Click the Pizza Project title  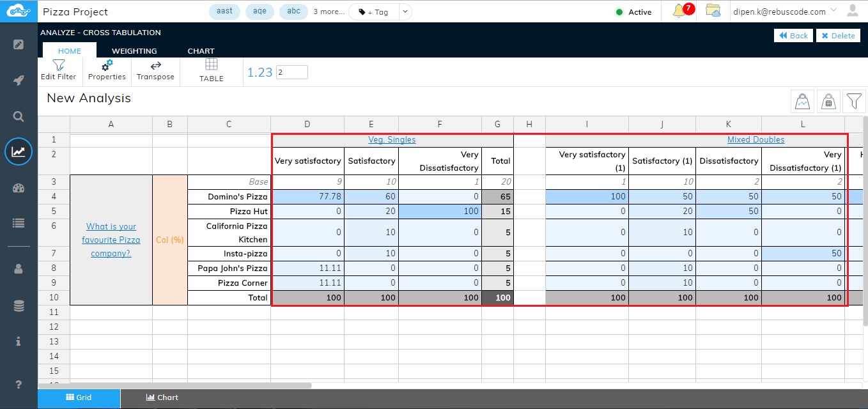coord(75,12)
